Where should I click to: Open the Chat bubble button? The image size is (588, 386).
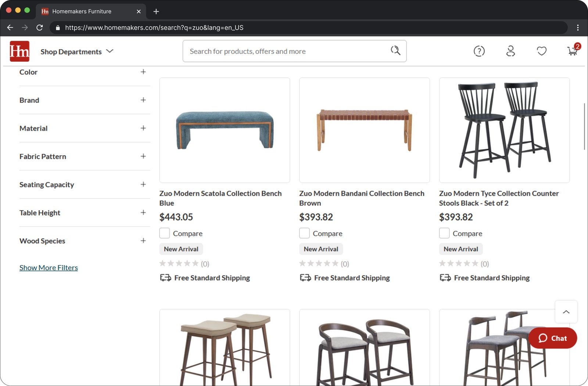click(553, 338)
